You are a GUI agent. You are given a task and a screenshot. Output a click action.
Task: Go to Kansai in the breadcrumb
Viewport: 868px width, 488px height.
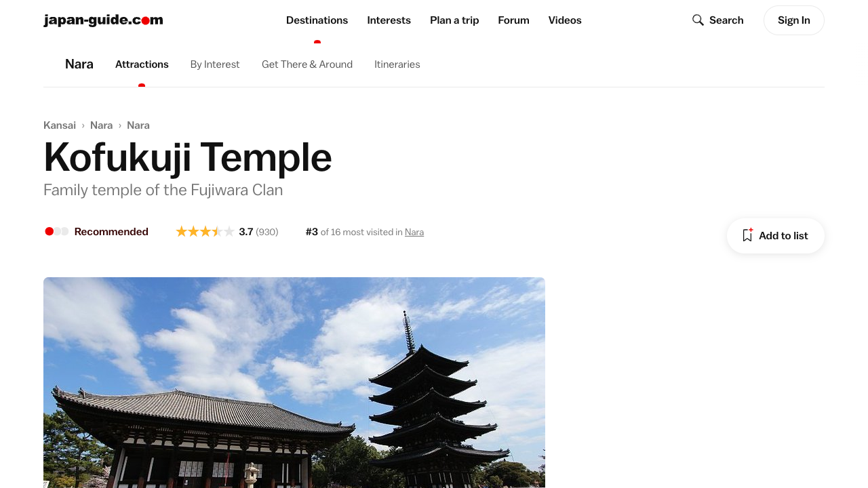60,125
